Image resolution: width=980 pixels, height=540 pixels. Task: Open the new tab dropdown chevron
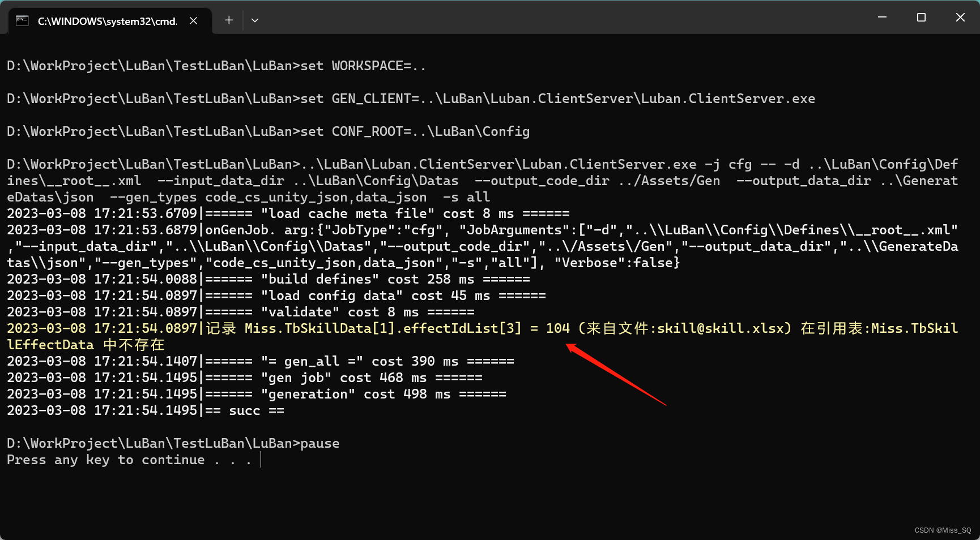pyautogui.click(x=254, y=20)
